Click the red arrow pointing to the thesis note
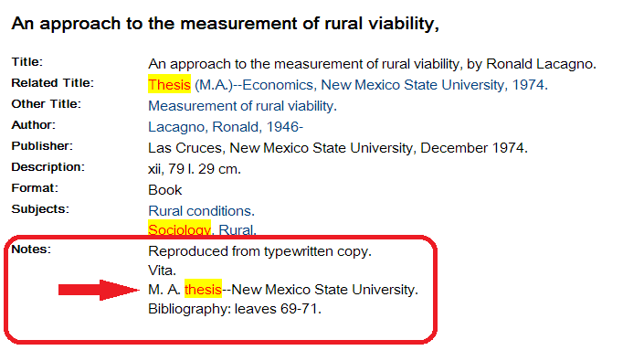 coord(99,290)
